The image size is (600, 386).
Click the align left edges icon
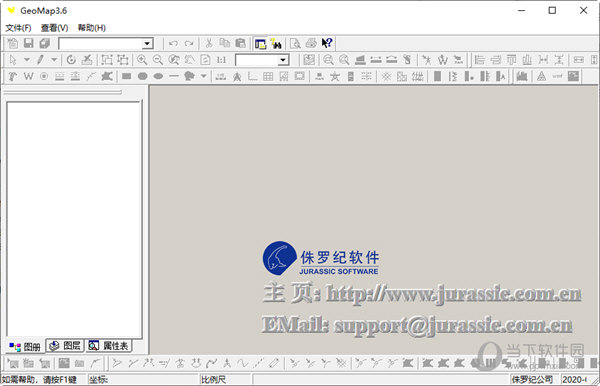pyautogui.click(x=479, y=60)
